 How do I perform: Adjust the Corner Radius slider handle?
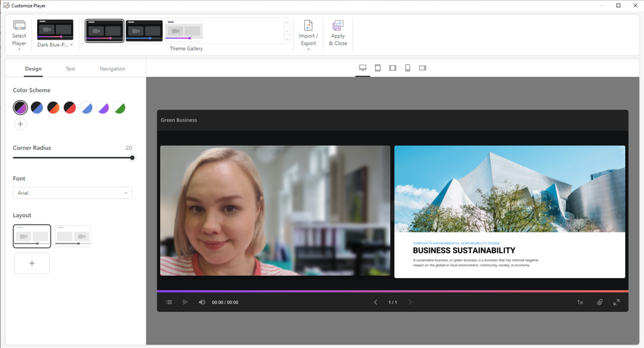[x=132, y=157]
